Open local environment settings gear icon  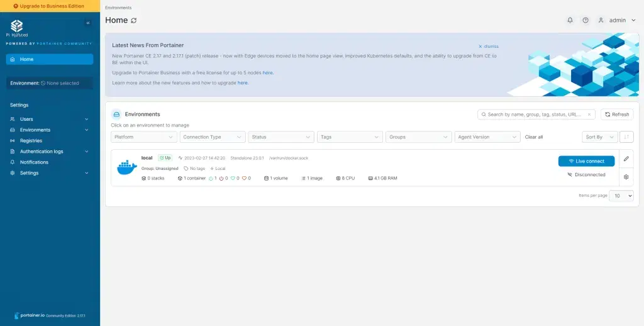[x=626, y=177]
